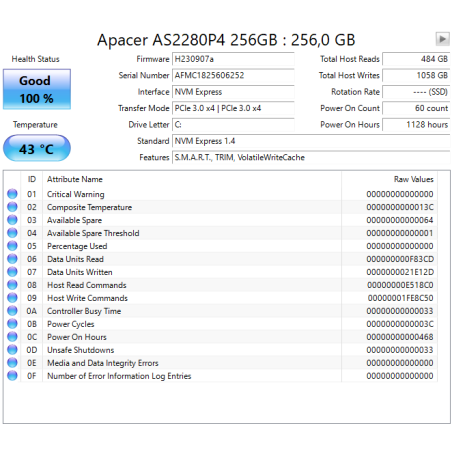Select the Available Spare Threshold attribute name
Image resolution: width=452 pixels, height=452 pixels.
(93, 233)
